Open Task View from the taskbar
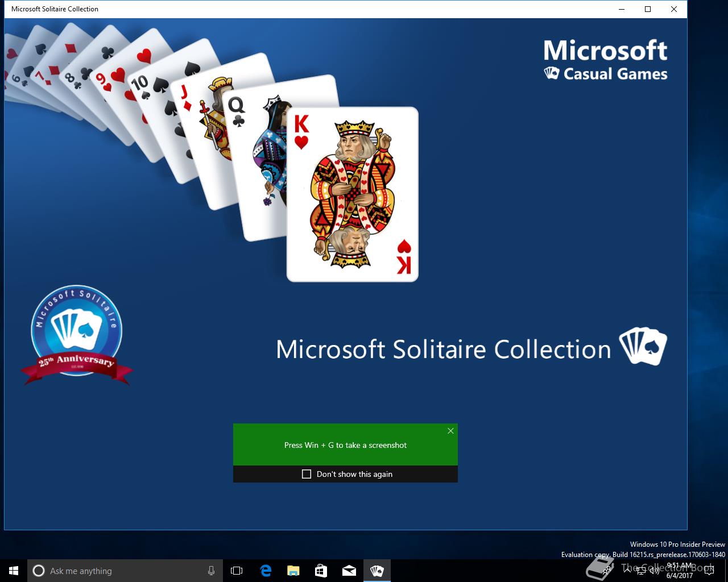728x582 pixels. pyautogui.click(x=237, y=571)
